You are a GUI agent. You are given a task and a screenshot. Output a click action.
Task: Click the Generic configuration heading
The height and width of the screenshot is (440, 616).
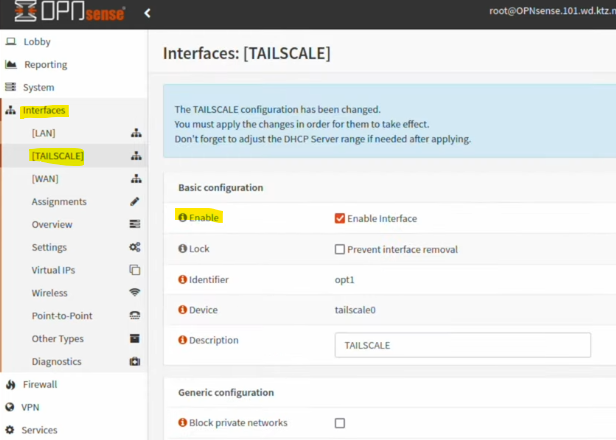(x=226, y=392)
